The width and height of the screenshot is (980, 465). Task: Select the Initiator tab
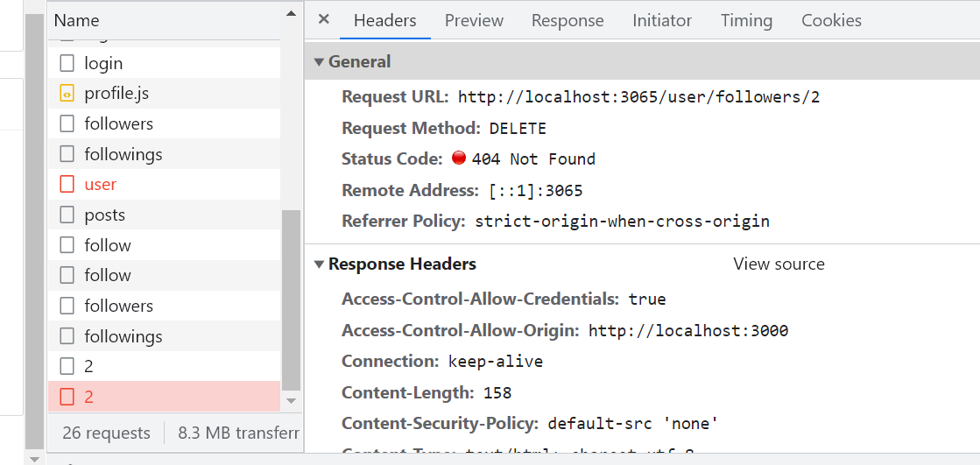point(662,20)
